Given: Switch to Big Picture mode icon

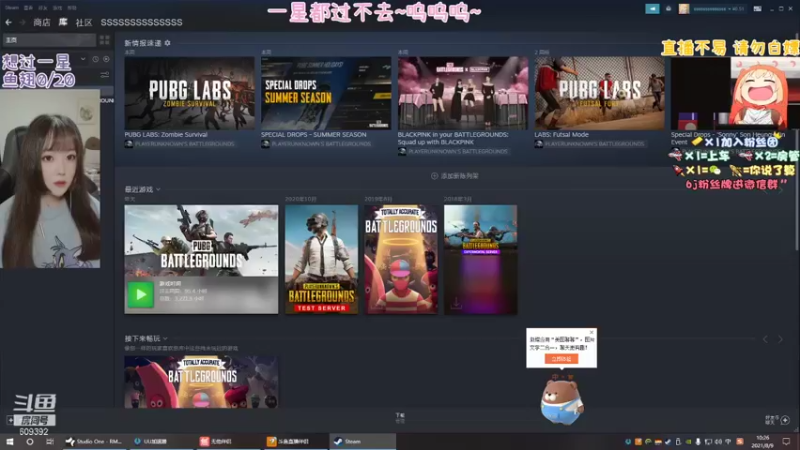Looking at the screenshot, I should pos(758,9).
